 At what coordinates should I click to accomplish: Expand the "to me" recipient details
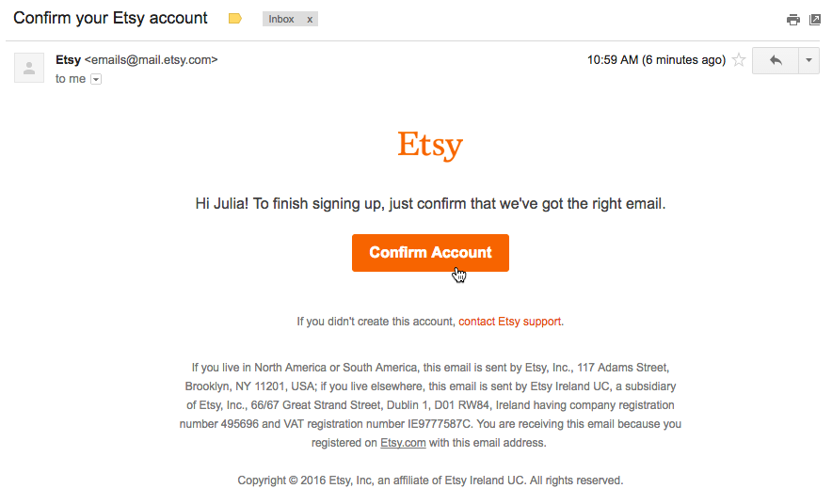click(96, 80)
